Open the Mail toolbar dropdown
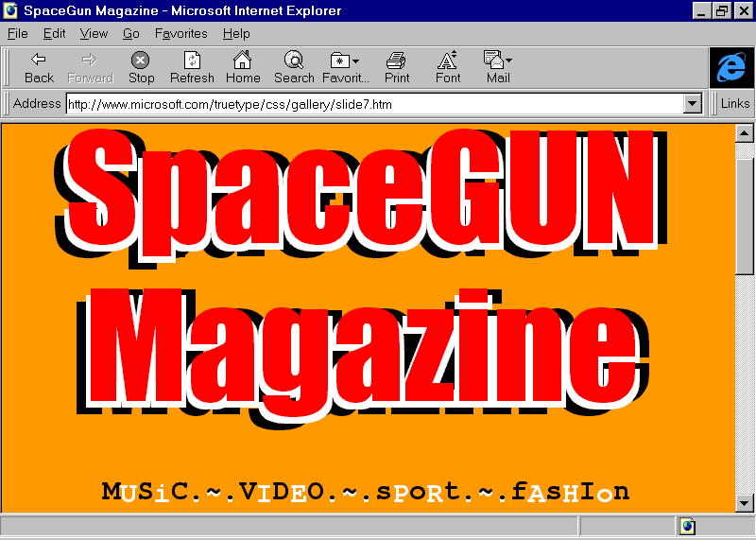The height and width of the screenshot is (540, 756). (498, 61)
